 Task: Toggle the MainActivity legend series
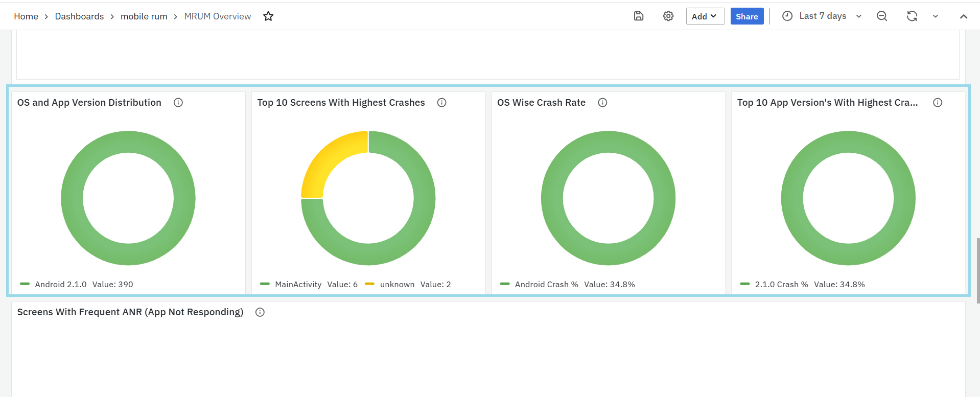pyautogui.click(x=298, y=285)
